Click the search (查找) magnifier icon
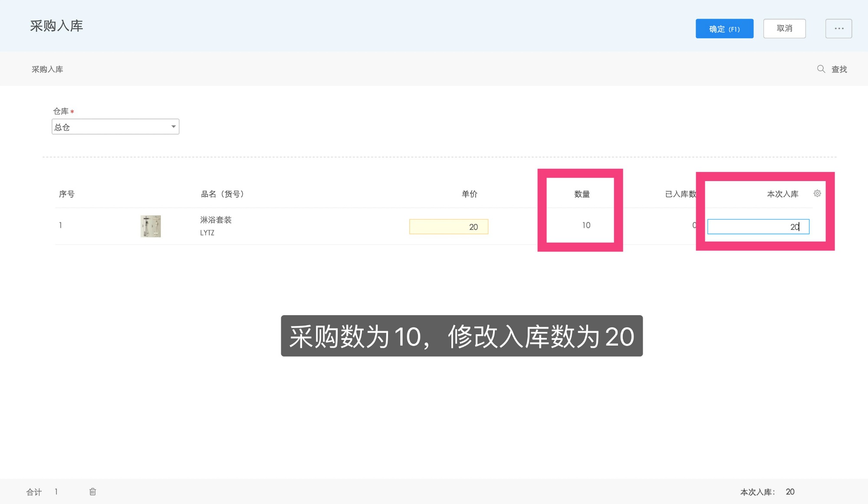 tap(821, 69)
